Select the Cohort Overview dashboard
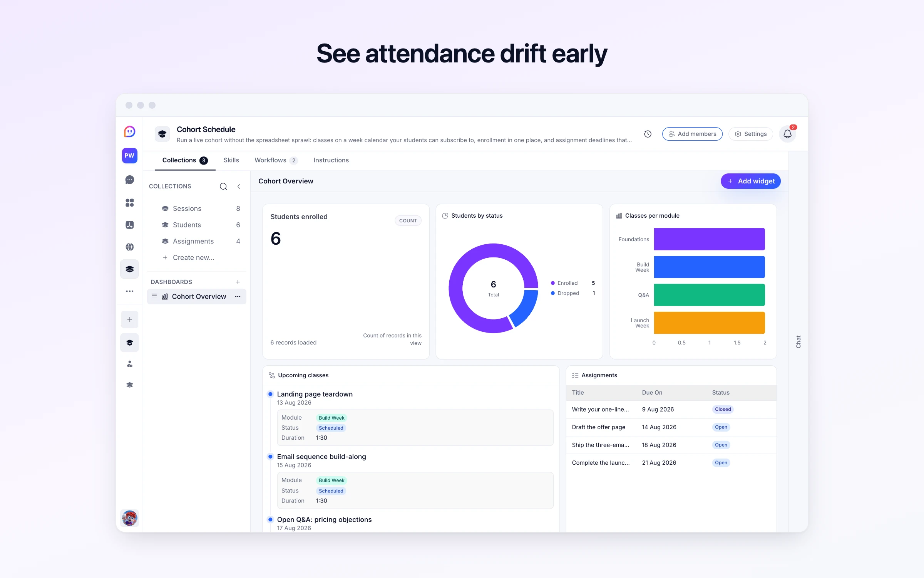The height and width of the screenshot is (578, 924). 197,296
